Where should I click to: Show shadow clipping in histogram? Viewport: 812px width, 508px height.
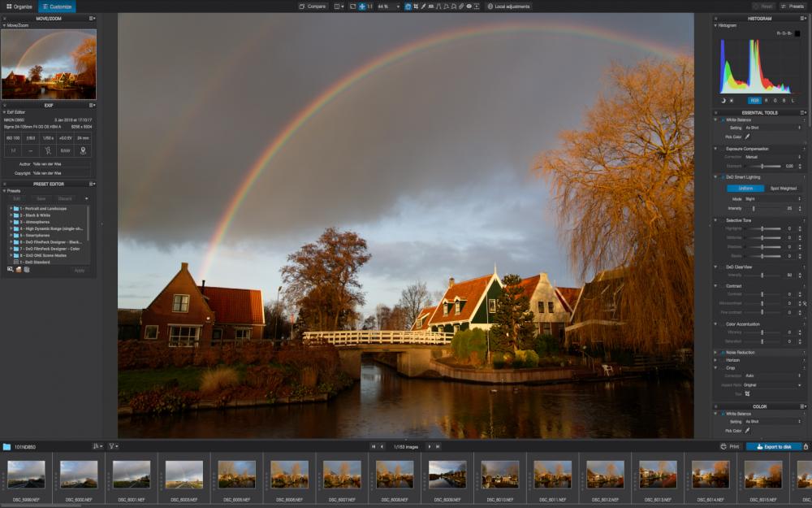pyautogui.click(x=723, y=101)
